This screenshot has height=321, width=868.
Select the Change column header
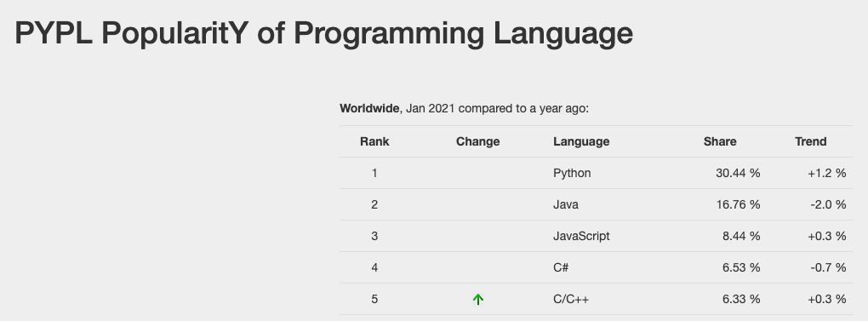pyautogui.click(x=477, y=141)
